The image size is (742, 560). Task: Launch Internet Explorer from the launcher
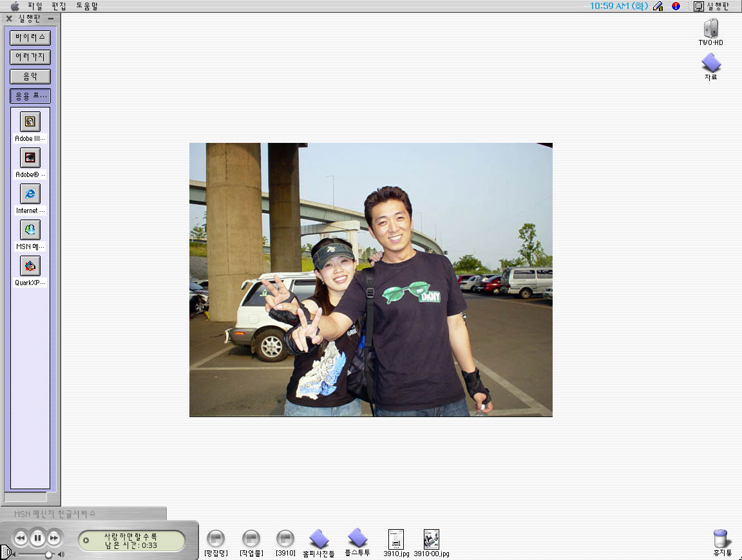pos(30,194)
